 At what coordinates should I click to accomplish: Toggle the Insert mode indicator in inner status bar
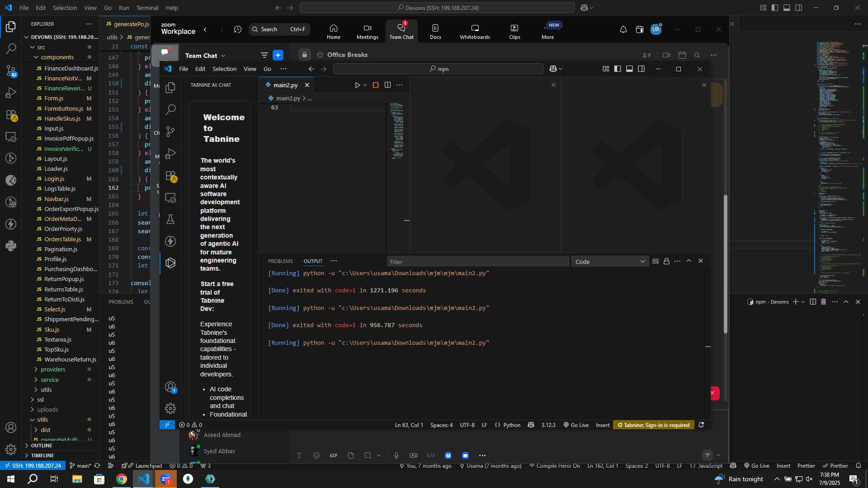(603, 425)
